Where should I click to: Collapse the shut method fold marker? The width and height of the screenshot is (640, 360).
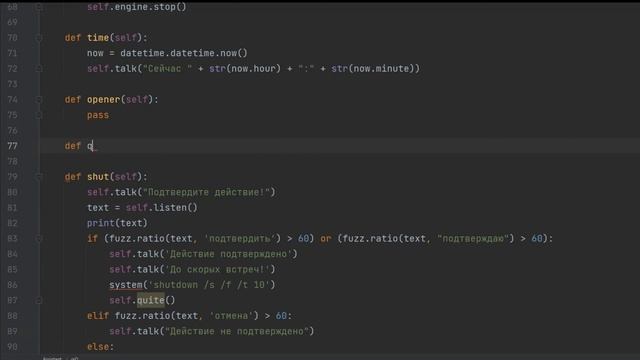(x=38, y=177)
